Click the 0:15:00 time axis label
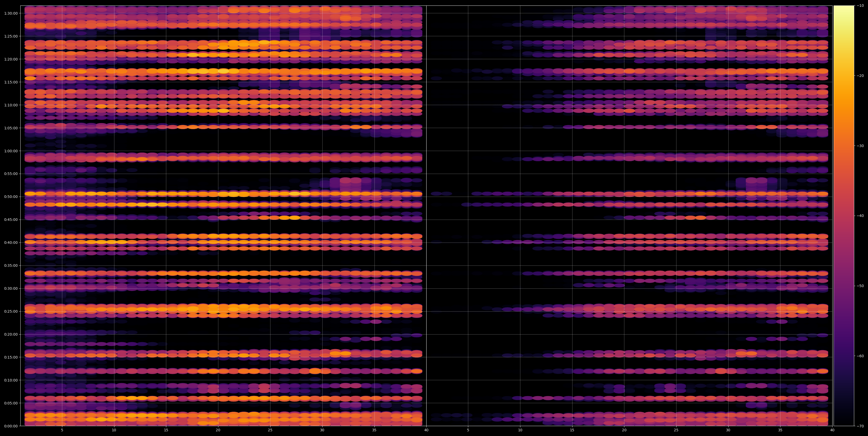 (11, 357)
